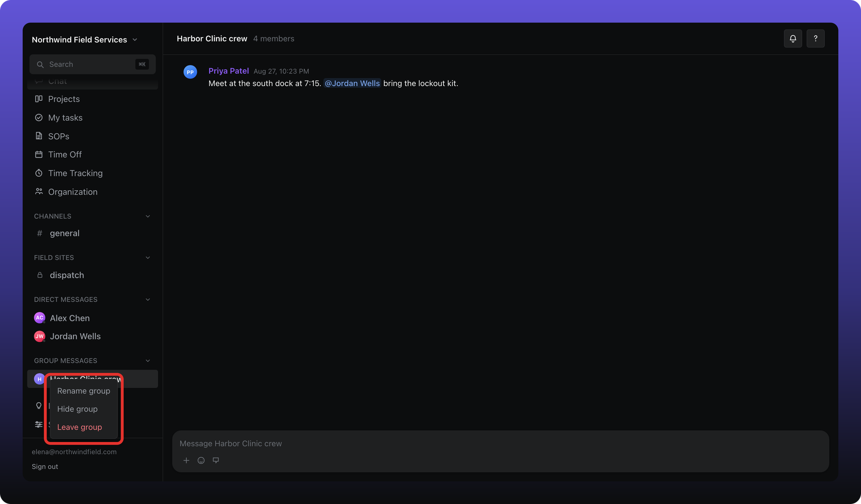Image resolution: width=861 pixels, height=504 pixels.
Task: Open direct message with Jordan Wells
Action: click(x=93, y=336)
